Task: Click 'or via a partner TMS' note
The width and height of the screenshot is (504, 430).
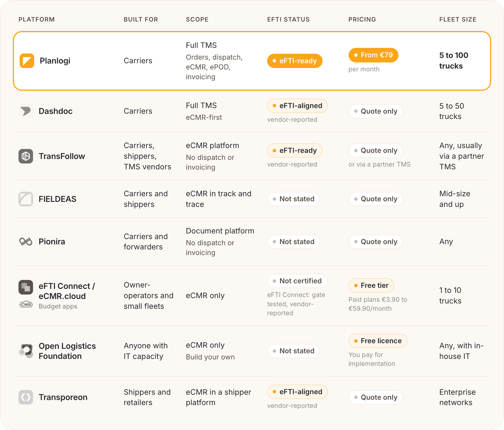Action: coord(379,164)
